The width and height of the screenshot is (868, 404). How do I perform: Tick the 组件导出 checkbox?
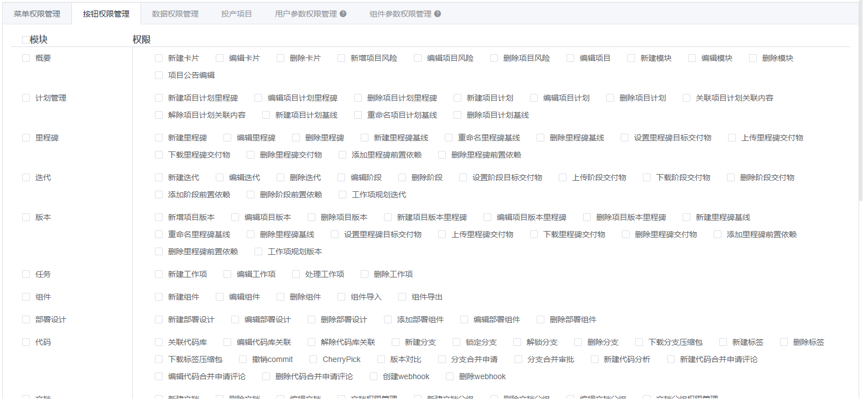point(402,297)
